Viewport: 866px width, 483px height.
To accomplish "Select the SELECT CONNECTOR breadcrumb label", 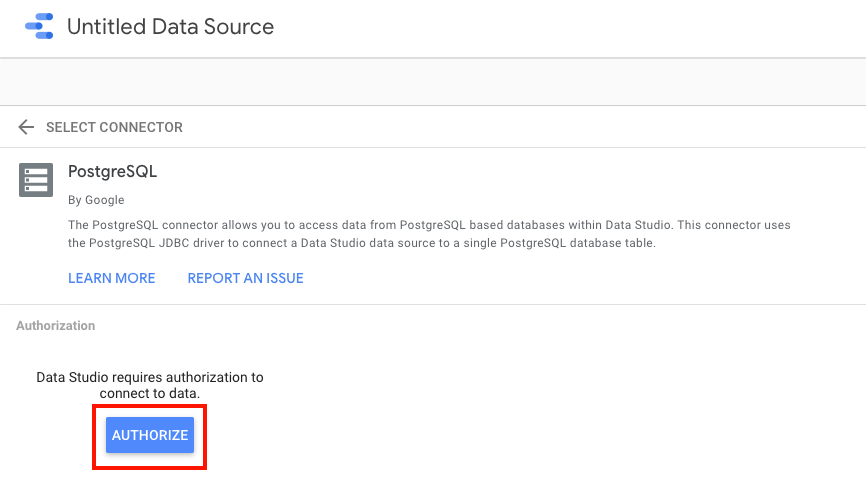I will (x=114, y=128).
